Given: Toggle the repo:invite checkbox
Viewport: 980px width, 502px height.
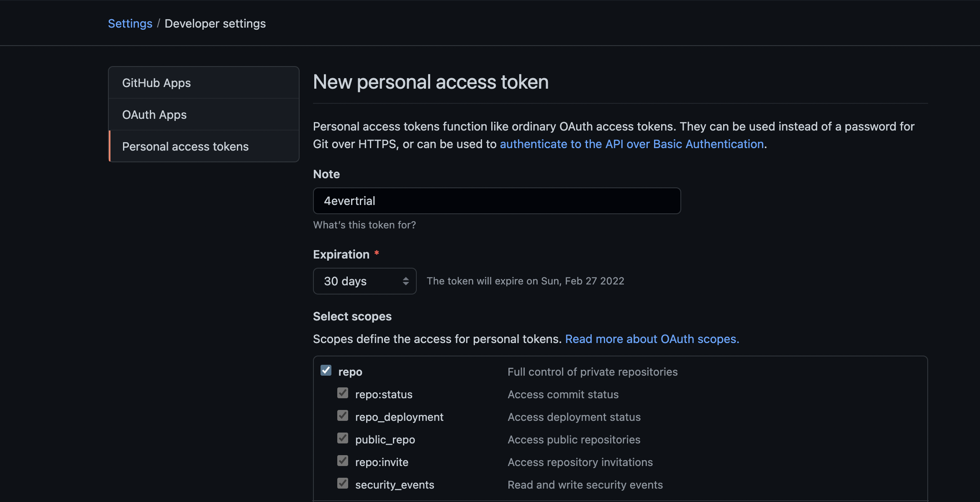Looking at the screenshot, I should [343, 461].
